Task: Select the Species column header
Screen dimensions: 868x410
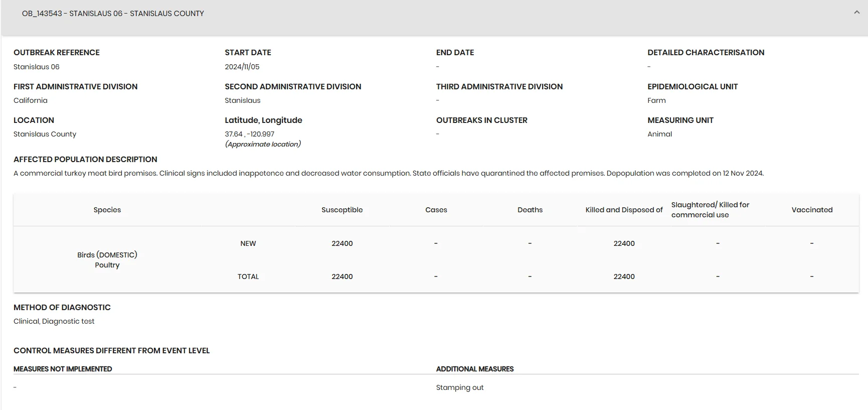Action: (107, 210)
